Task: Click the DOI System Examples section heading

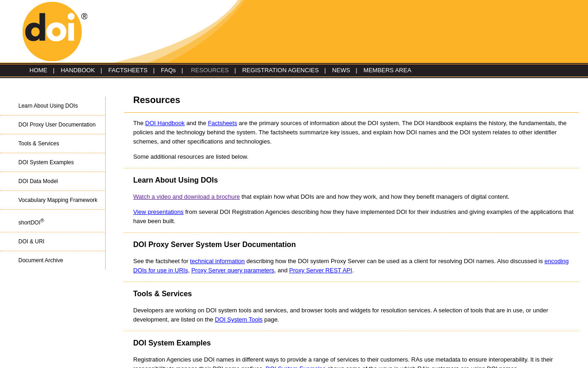Action: click(x=172, y=343)
